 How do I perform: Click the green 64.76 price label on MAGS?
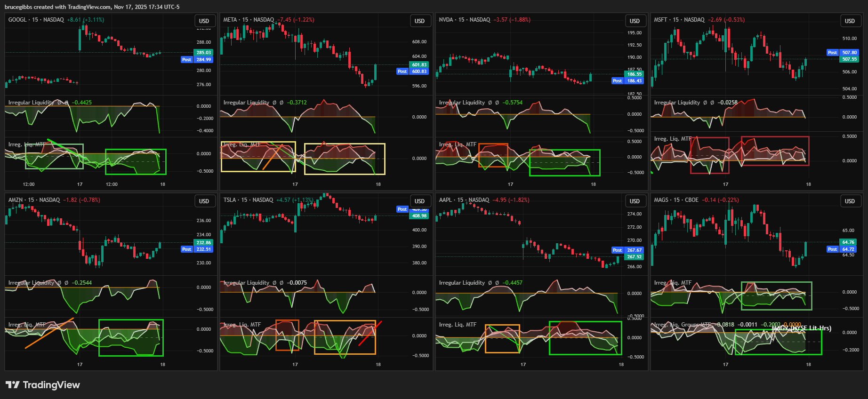848,242
